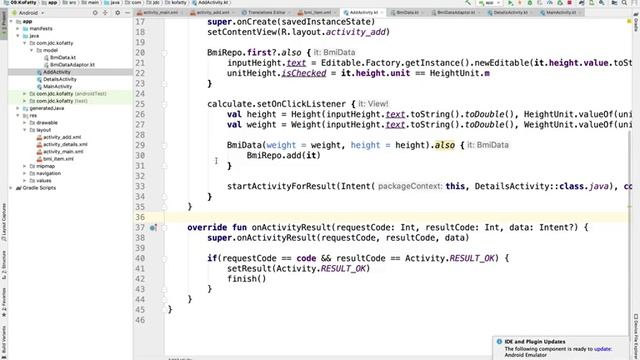The image size is (640, 360).
Task: Stop the running app with red square
Action: coord(570,3)
